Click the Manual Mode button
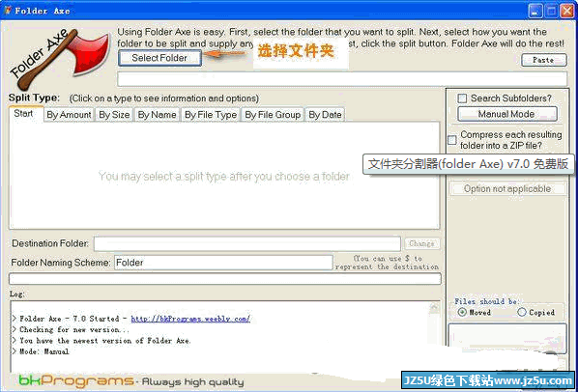This screenshot has width=578, height=392. pyautogui.click(x=506, y=114)
